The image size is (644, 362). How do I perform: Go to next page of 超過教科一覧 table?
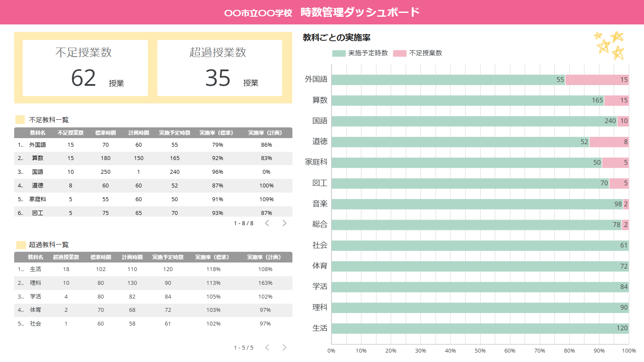[284, 347]
